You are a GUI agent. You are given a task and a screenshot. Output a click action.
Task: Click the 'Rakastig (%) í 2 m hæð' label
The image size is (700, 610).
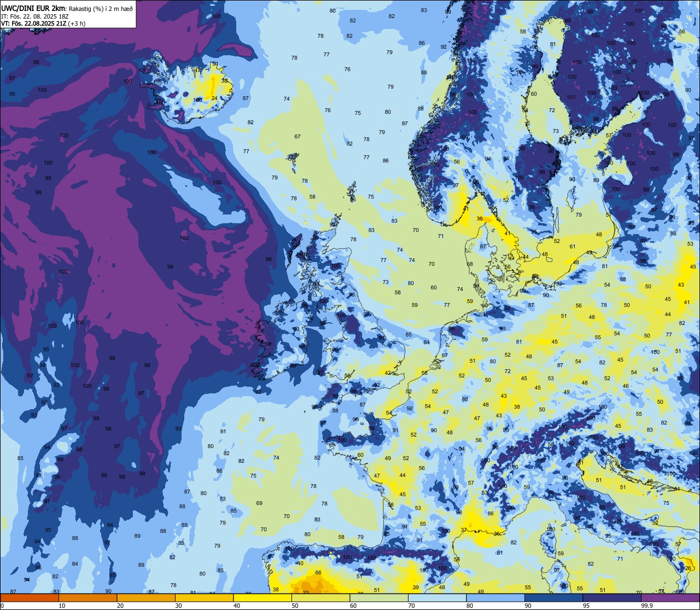pos(101,8)
